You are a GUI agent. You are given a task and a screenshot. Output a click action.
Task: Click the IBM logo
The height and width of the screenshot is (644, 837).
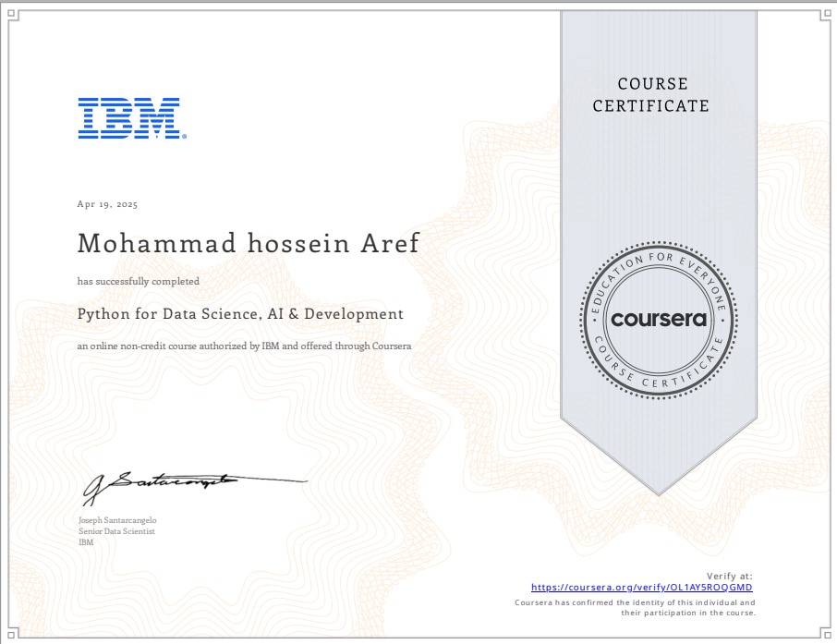tap(132, 118)
